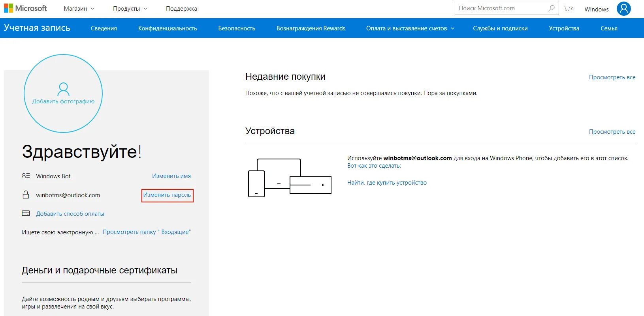Screen dimensions: 644x316
Task: Expand Оплата и выставление счетов menu
Action: click(410, 28)
